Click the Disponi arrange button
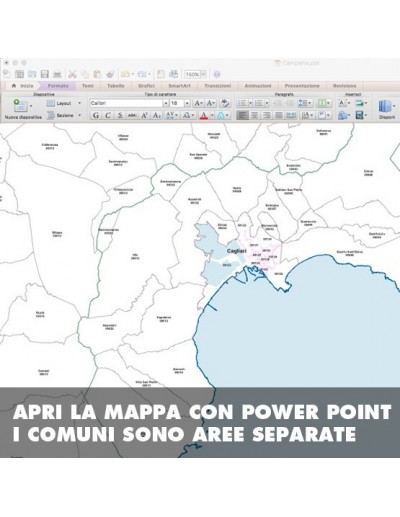The width and height of the screenshot is (400, 517). [387, 109]
